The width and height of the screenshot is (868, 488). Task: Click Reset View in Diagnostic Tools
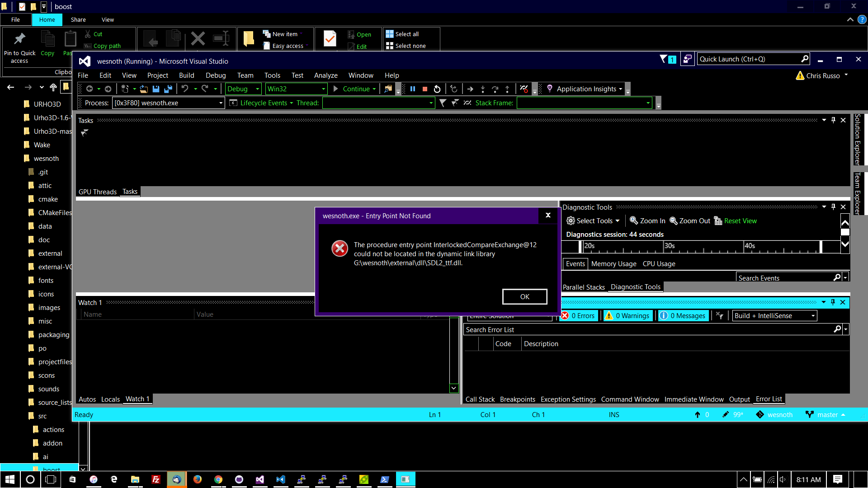(736, 221)
